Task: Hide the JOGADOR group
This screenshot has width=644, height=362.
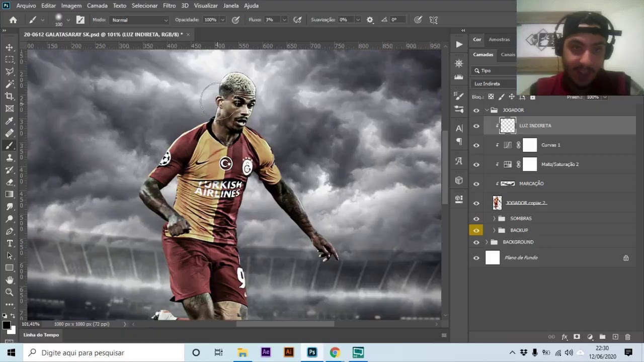Action: click(x=476, y=110)
